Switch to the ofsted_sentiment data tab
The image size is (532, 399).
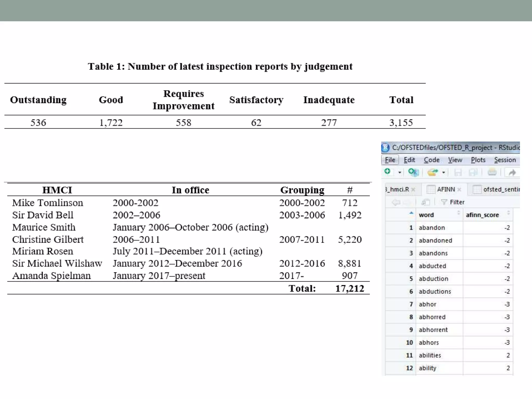point(496,189)
